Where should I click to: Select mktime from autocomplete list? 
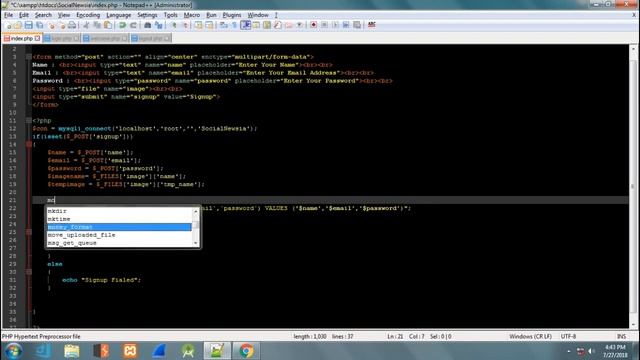tap(119, 219)
